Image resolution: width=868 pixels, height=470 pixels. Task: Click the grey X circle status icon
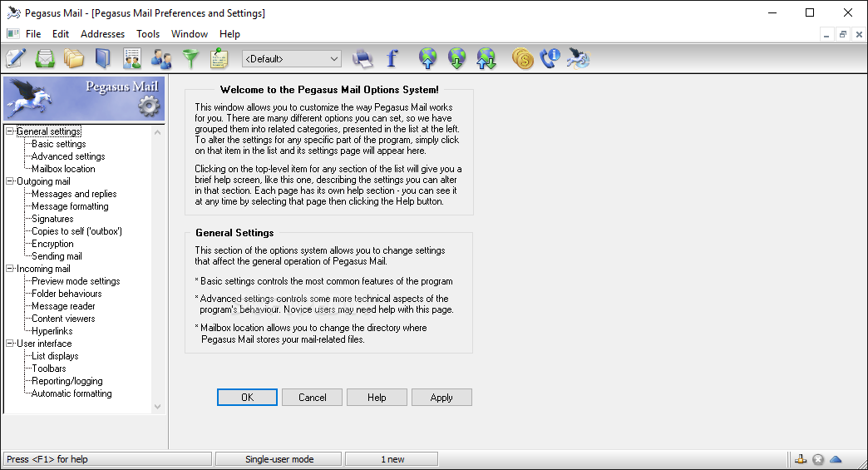pyautogui.click(x=818, y=459)
